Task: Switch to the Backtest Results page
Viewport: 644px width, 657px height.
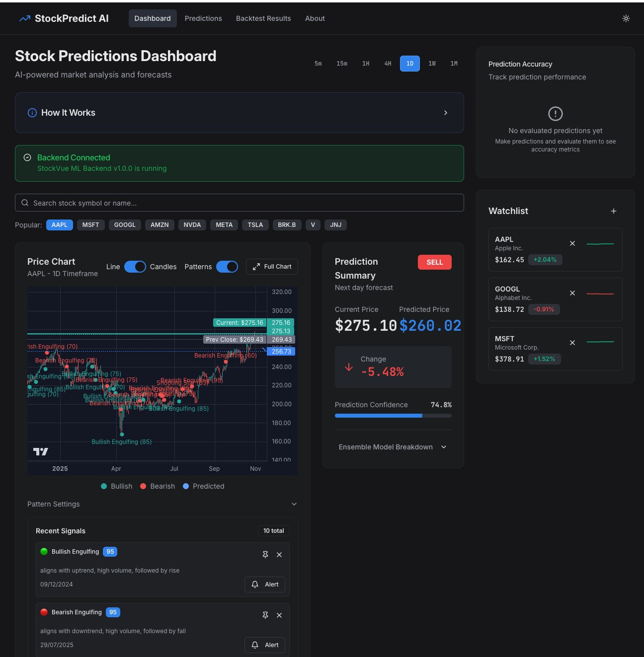Action: tap(263, 18)
